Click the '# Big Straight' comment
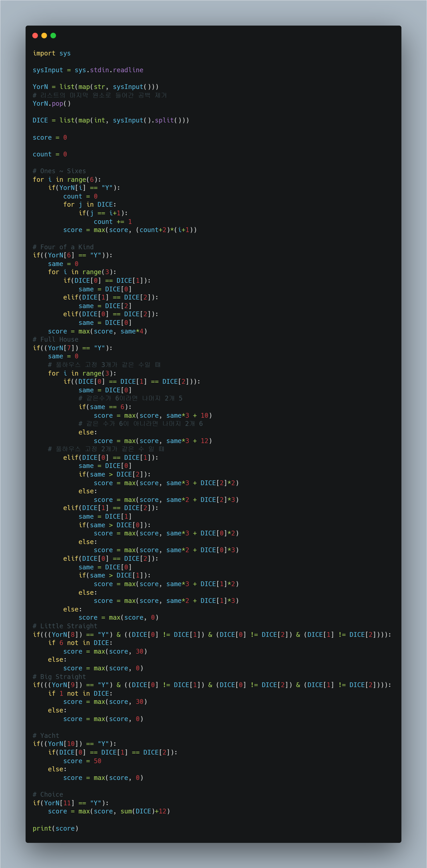 point(59,677)
